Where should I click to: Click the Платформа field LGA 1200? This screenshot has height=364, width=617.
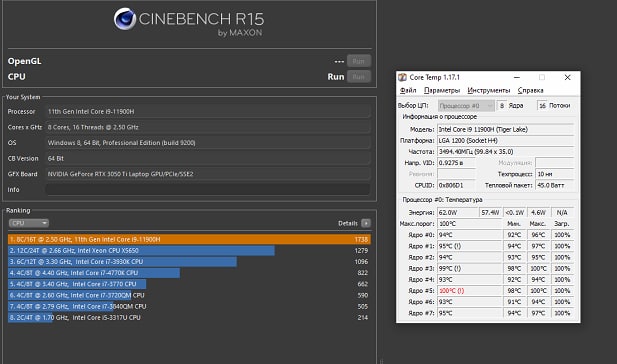pos(506,140)
